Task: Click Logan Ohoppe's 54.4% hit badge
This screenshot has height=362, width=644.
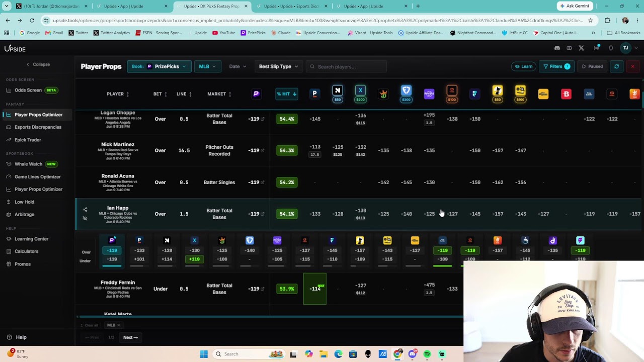Action: [287, 119]
